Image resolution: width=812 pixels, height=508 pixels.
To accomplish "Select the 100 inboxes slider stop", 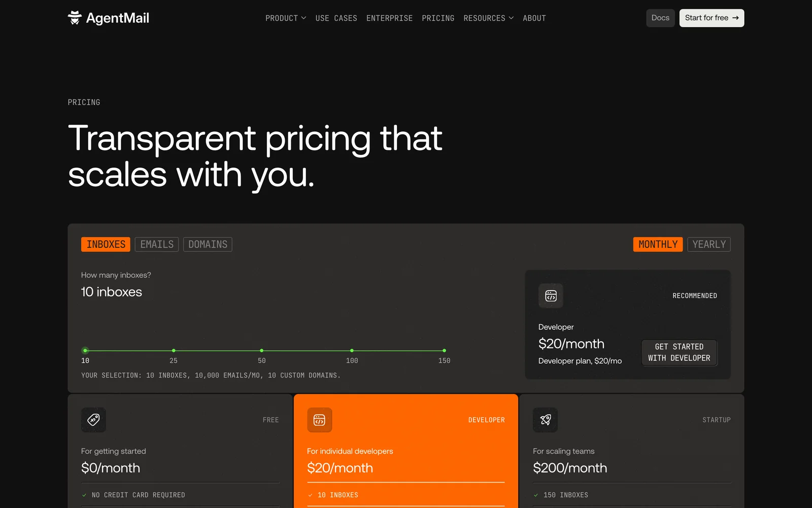I will 352,351.
